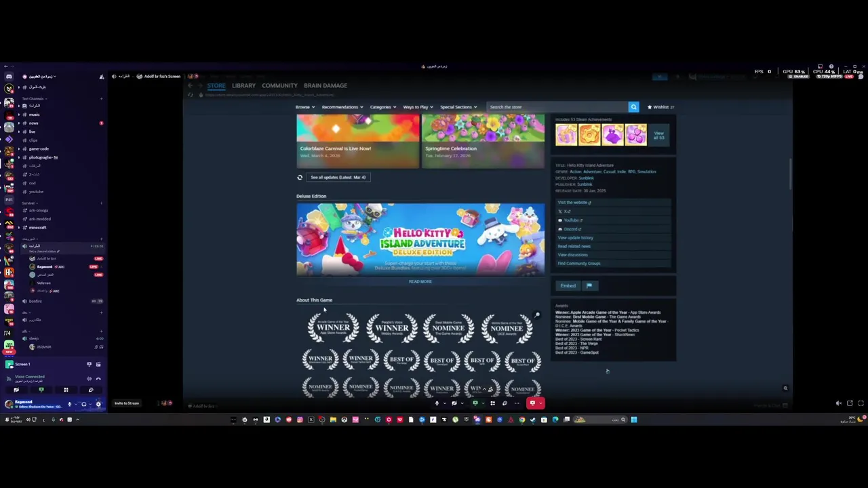Open the Instagram icon in taskbar
The width and height of the screenshot is (868, 488).
tap(300, 420)
